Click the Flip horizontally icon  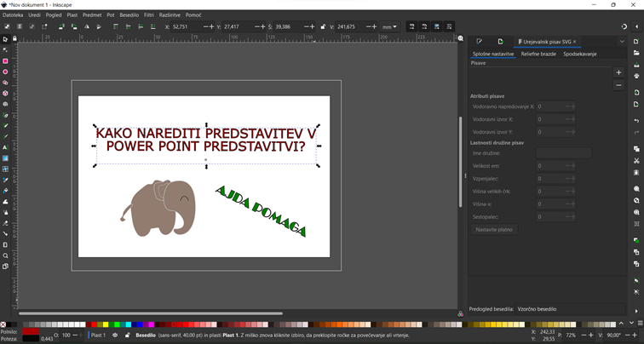click(86, 26)
